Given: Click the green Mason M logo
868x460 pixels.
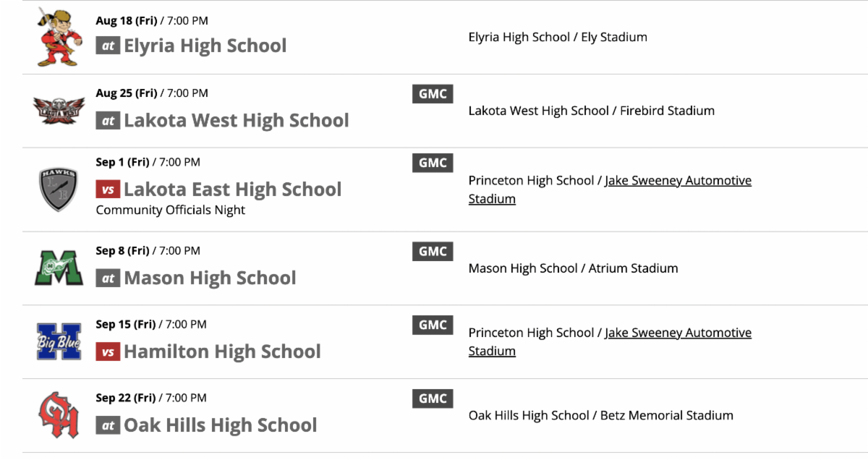Looking at the screenshot, I should (59, 268).
